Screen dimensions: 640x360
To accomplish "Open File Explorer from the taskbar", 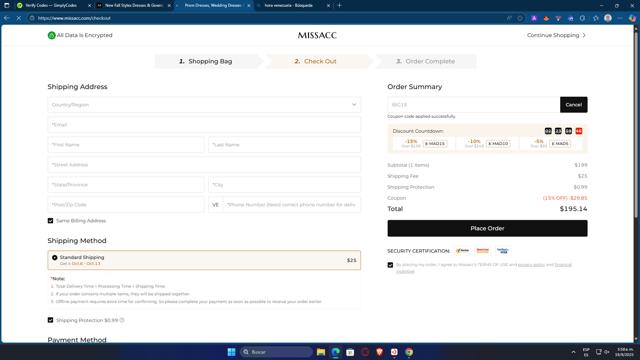I will pyautogui.click(x=321, y=352).
